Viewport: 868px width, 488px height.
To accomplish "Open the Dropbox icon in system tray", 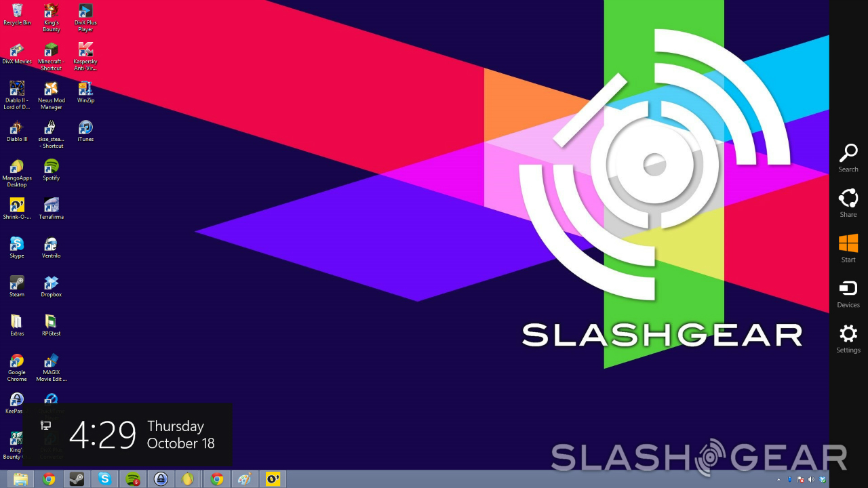I will 823,479.
